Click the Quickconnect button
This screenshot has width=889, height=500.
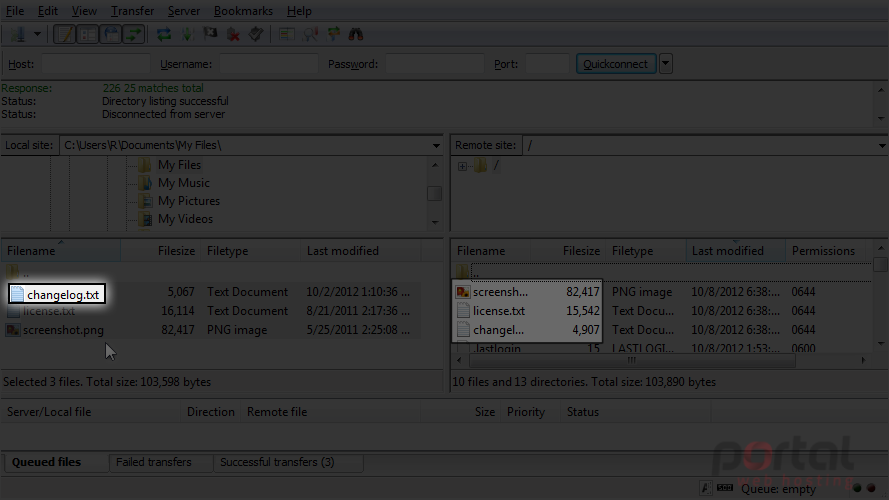[x=616, y=64]
